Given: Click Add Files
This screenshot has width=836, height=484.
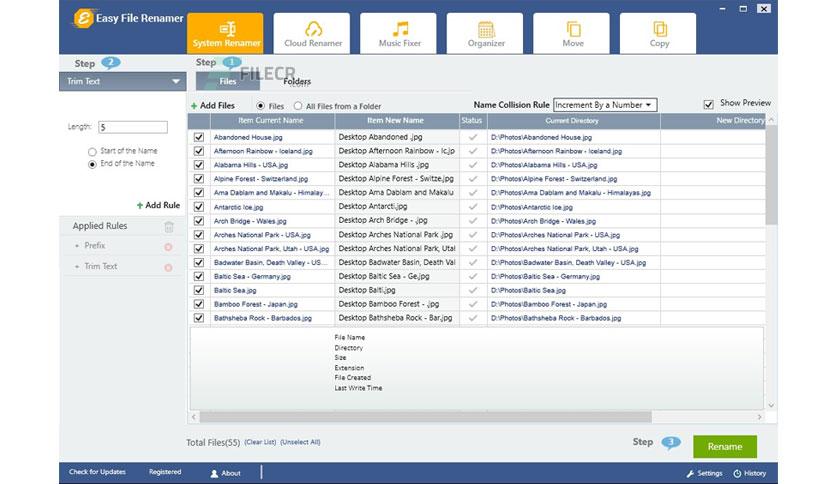Looking at the screenshot, I should pyautogui.click(x=213, y=106).
